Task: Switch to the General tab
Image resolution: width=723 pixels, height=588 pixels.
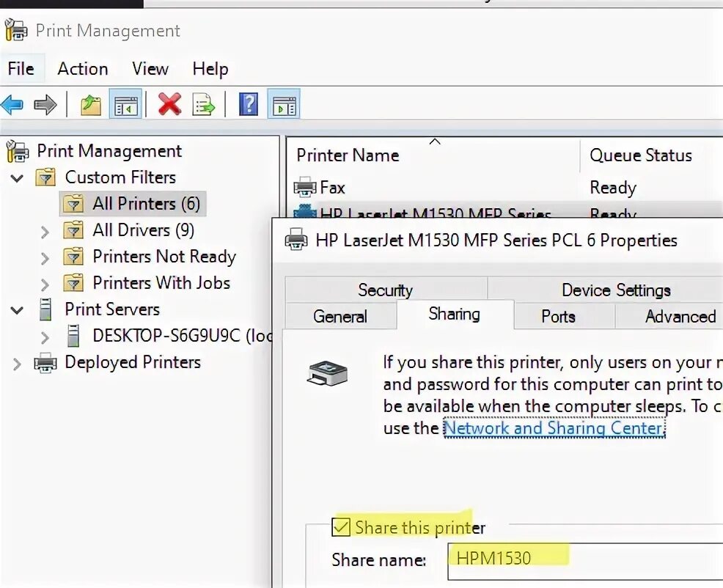Action: (x=340, y=317)
